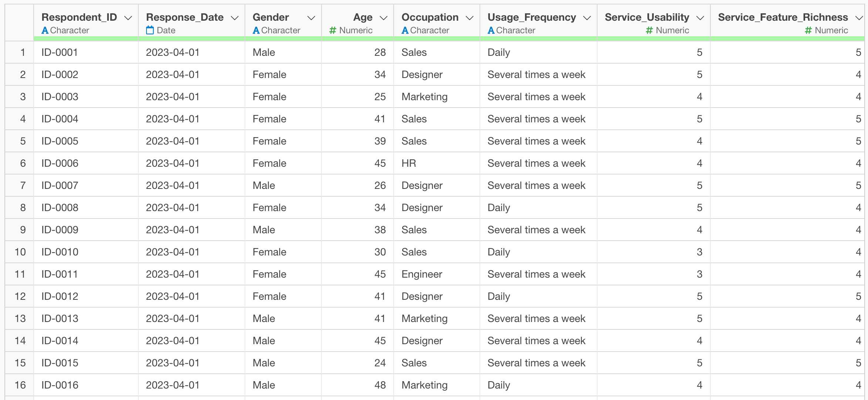Select the Occupation column header name
Image resolution: width=868 pixels, height=400 pixels.
[430, 17]
